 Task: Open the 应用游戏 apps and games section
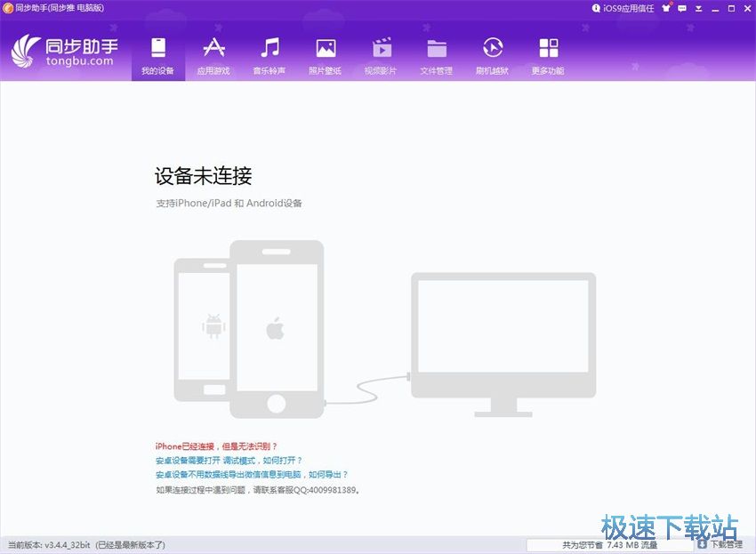tap(213, 56)
